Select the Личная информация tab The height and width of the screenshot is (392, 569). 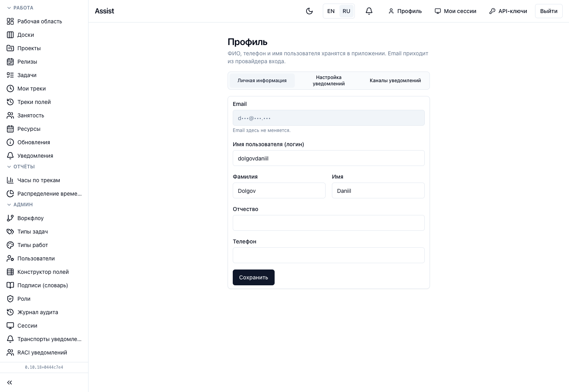[x=262, y=81]
